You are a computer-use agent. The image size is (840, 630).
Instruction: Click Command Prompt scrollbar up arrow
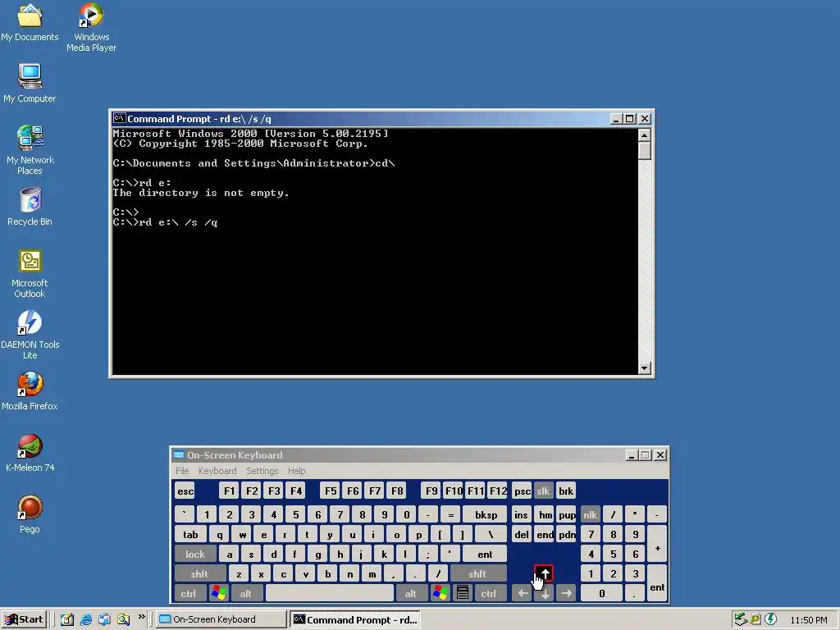pyautogui.click(x=645, y=135)
